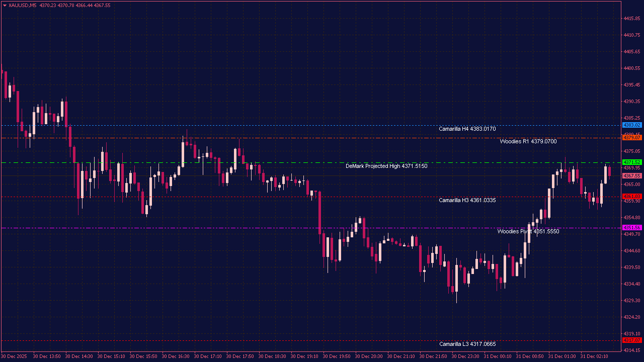Select the Camarilla H3 4361.0335 label
The height and width of the screenshot is (362, 644).
[467, 200]
